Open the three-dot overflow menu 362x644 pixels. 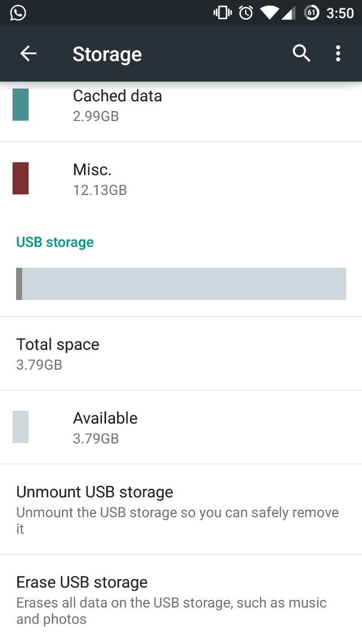click(338, 54)
